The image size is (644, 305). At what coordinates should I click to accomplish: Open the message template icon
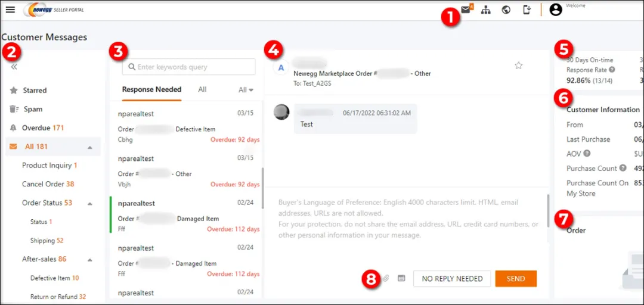pyautogui.click(x=401, y=278)
